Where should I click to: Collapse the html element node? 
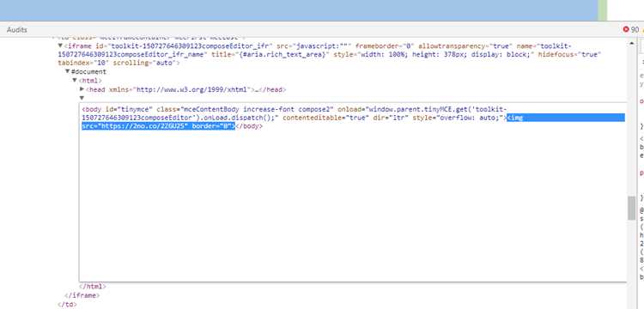pos(75,80)
